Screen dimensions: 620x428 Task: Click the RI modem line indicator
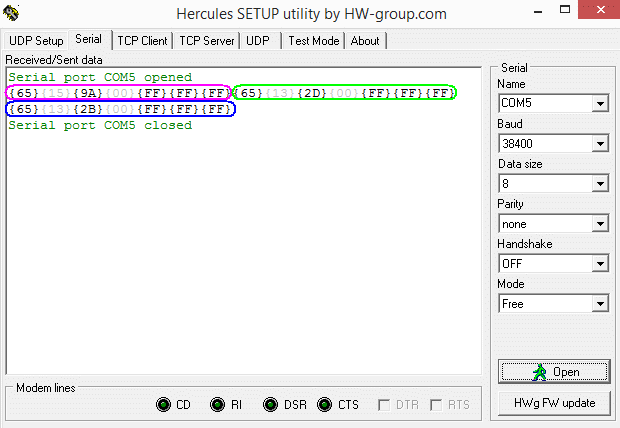(x=217, y=405)
